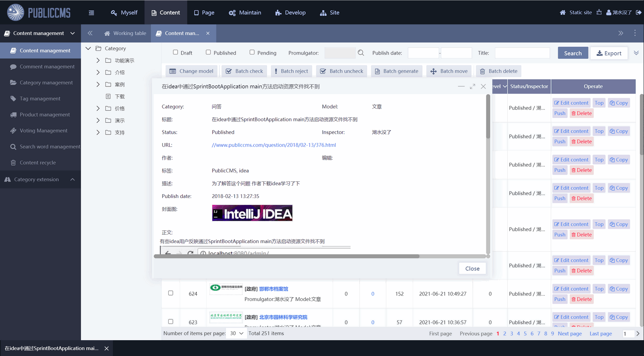Select the checkbox for row 624
The width and height of the screenshot is (644, 356).
[x=171, y=293]
